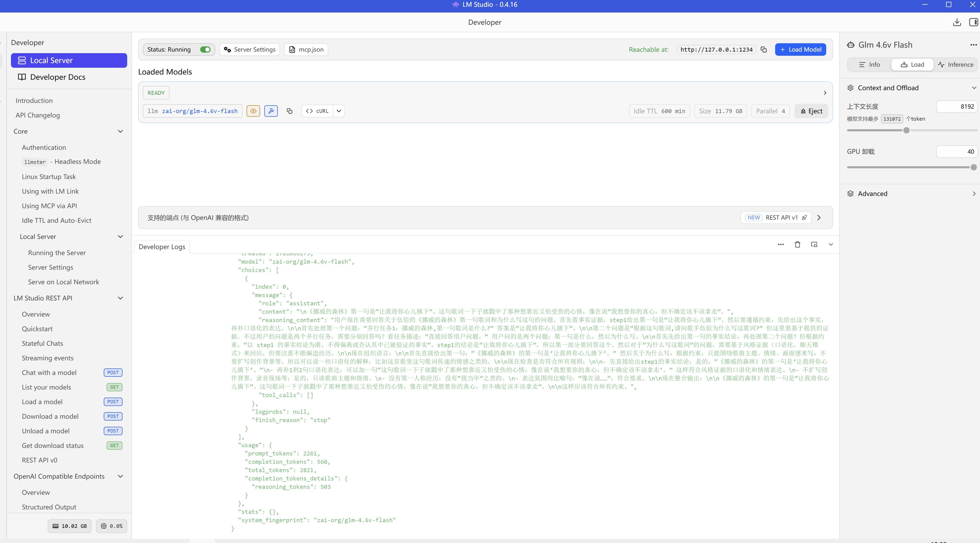Open the mcp.json button
Image resolution: width=980 pixels, height=543 pixels.
(x=306, y=50)
